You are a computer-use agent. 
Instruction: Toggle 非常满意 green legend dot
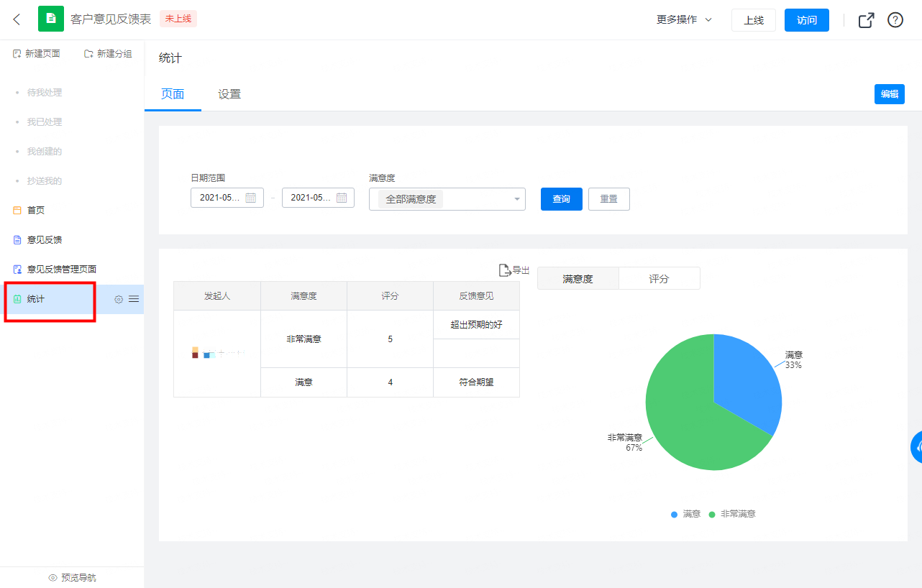[x=712, y=515]
